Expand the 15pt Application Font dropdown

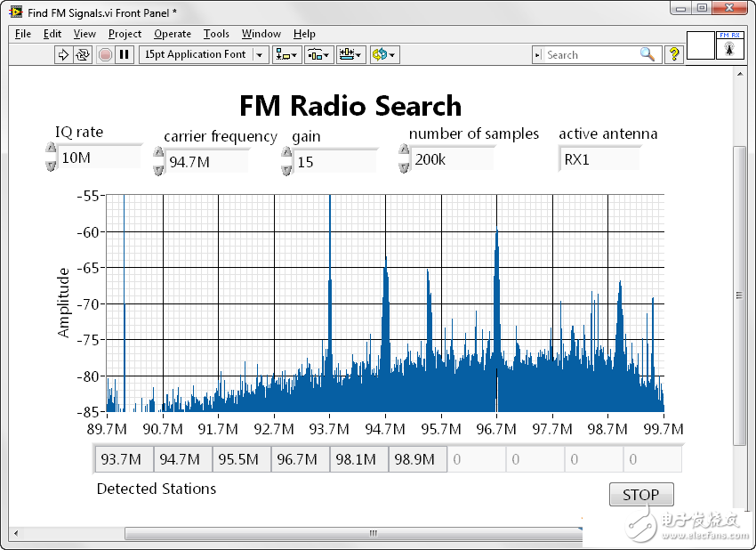click(x=260, y=54)
